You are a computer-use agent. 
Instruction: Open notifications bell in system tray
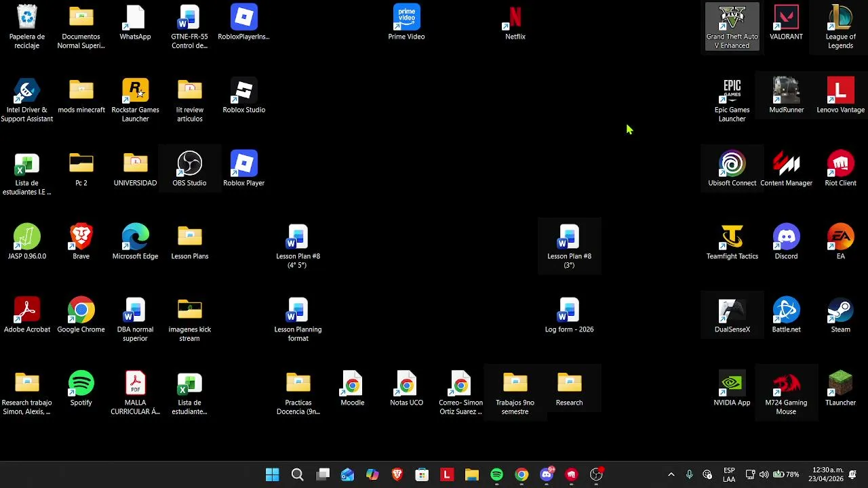point(853,474)
